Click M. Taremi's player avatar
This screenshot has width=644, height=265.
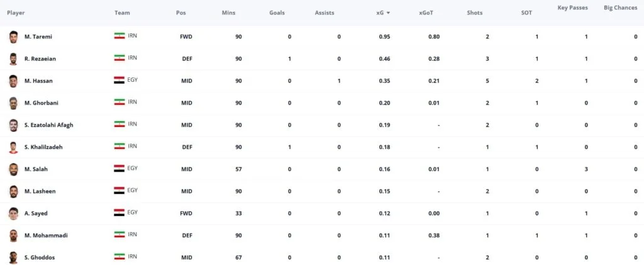pyautogui.click(x=14, y=37)
